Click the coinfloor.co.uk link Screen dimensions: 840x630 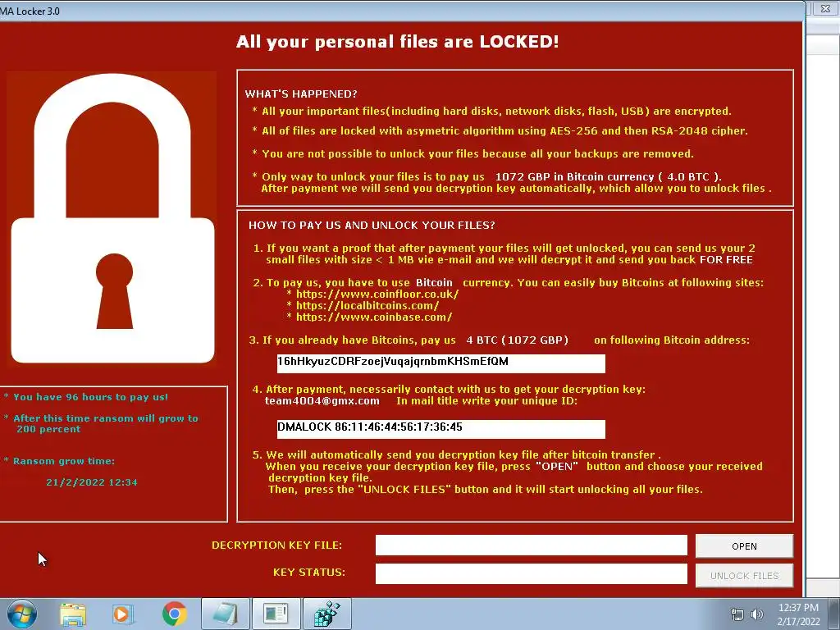pos(377,294)
